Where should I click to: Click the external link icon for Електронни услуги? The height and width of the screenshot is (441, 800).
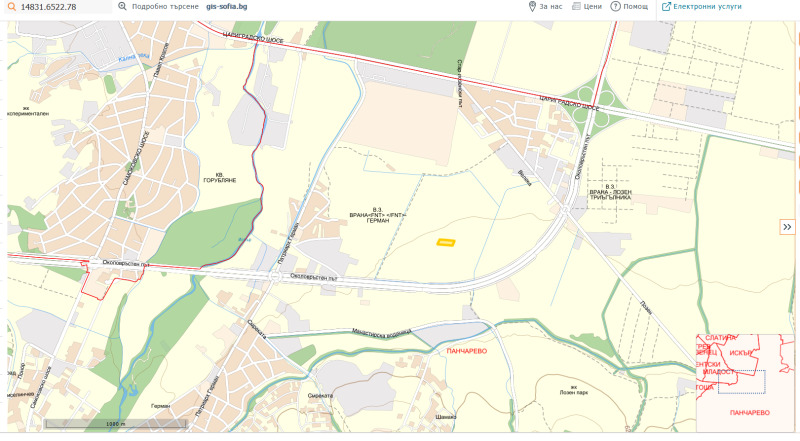(x=665, y=7)
